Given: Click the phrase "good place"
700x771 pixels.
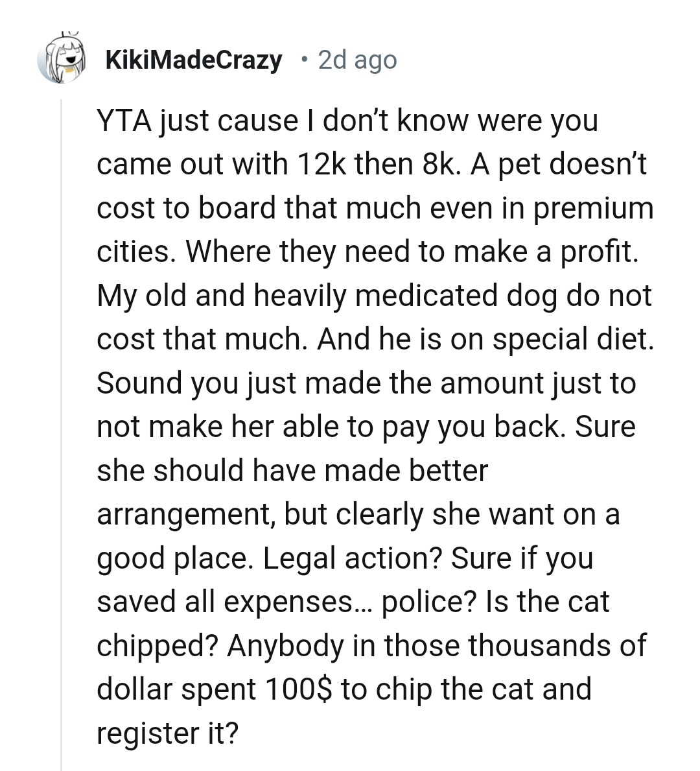Looking at the screenshot, I should [173, 558].
